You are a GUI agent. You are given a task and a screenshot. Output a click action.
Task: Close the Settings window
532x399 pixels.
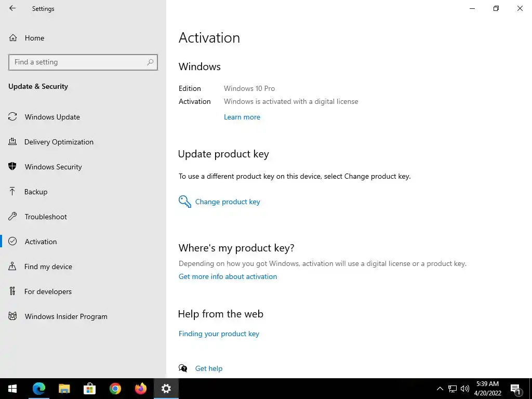[x=520, y=8]
